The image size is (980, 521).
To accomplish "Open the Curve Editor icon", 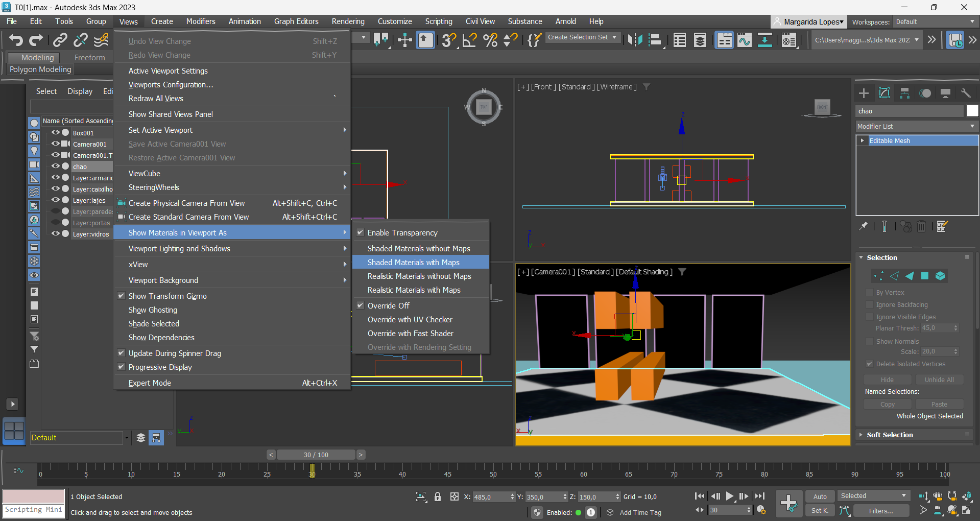I will click(744, 40).
